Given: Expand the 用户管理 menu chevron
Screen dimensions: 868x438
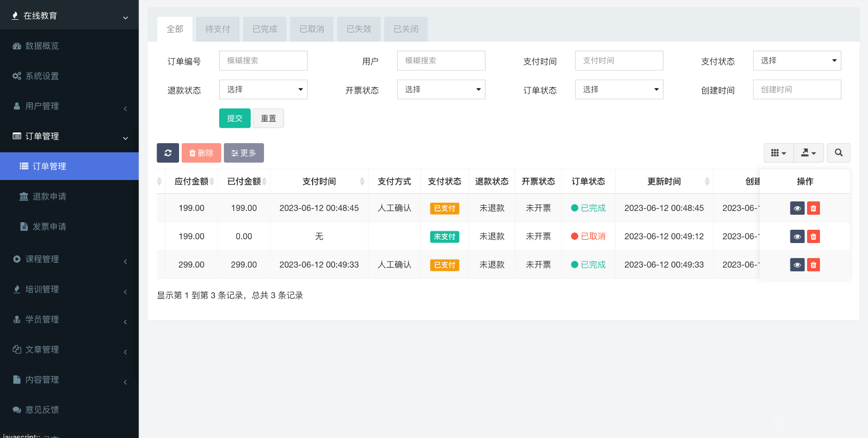Looking at the screenshot, I should (126, 108).
